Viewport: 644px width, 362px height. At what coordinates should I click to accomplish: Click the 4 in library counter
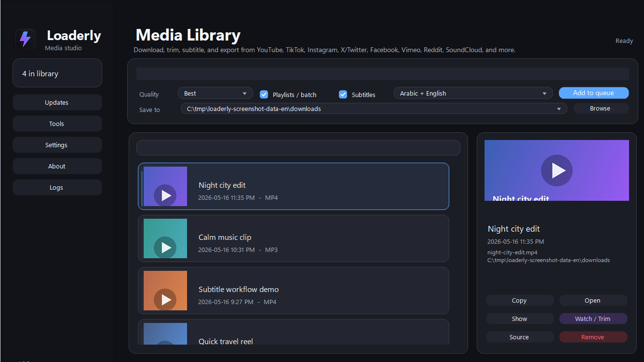tap(57, 73)
